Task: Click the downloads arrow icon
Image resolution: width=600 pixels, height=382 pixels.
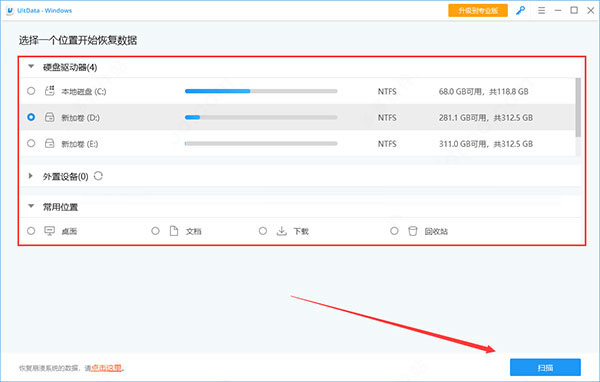Action: click(x=282, y=231)
